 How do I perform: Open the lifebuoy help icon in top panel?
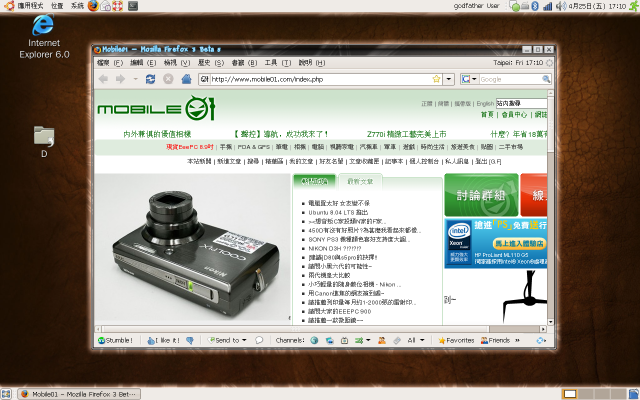(x=118, y=6)
